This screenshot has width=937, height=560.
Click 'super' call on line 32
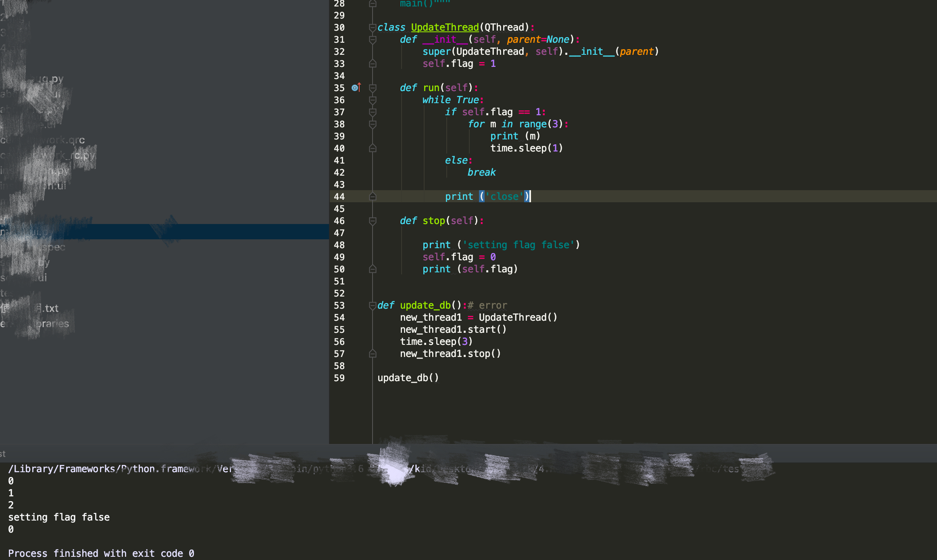click(x=436, y=52)
